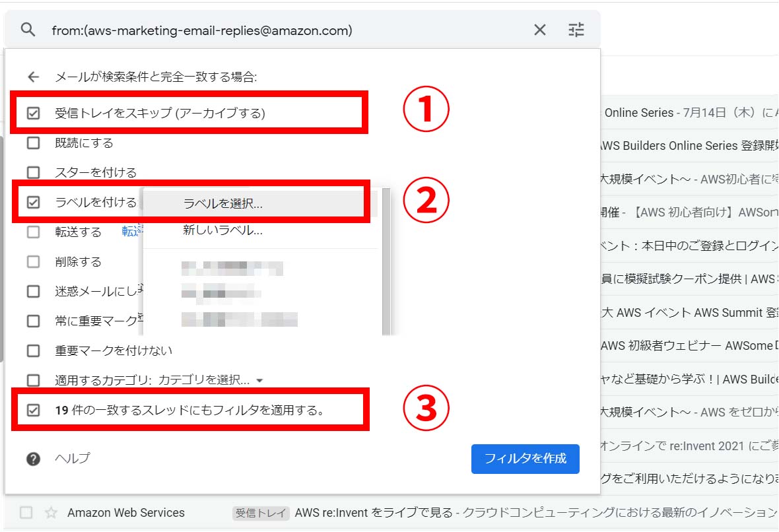This screenshot has height=532, width=779.
Task: Open the ヘルプ link
Action: coord(73,458)
